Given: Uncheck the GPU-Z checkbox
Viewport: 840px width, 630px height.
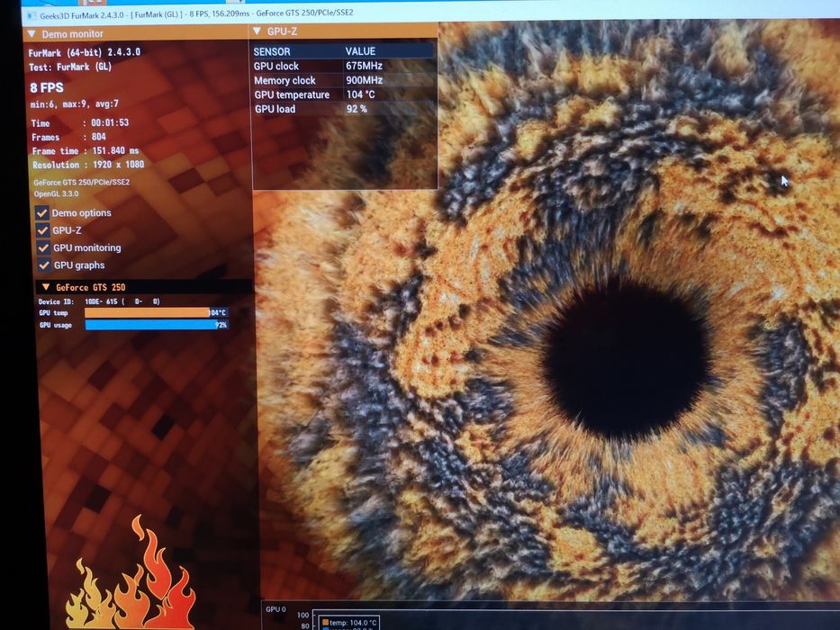Looking at the screenshot, I should point(42,230).
